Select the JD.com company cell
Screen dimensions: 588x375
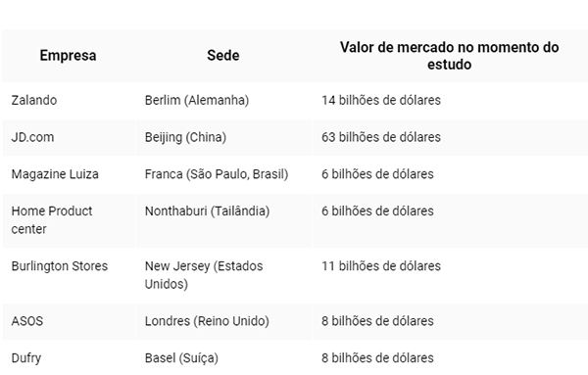(69, 137)
